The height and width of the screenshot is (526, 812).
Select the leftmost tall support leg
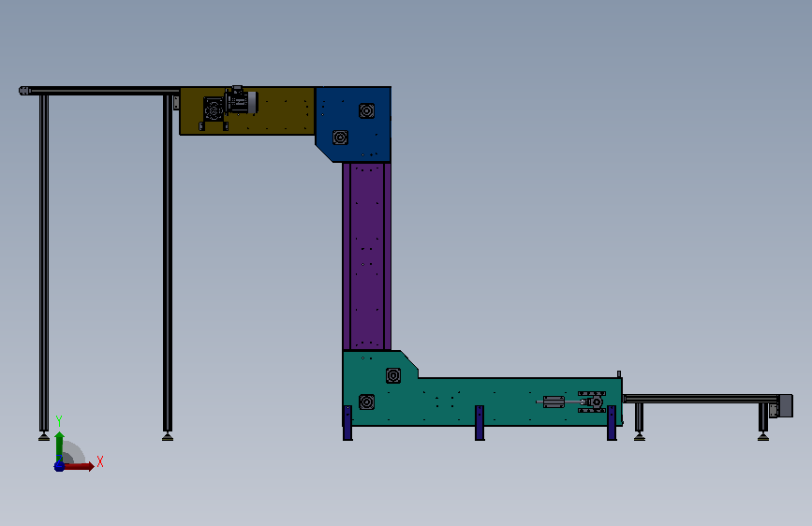44,267
